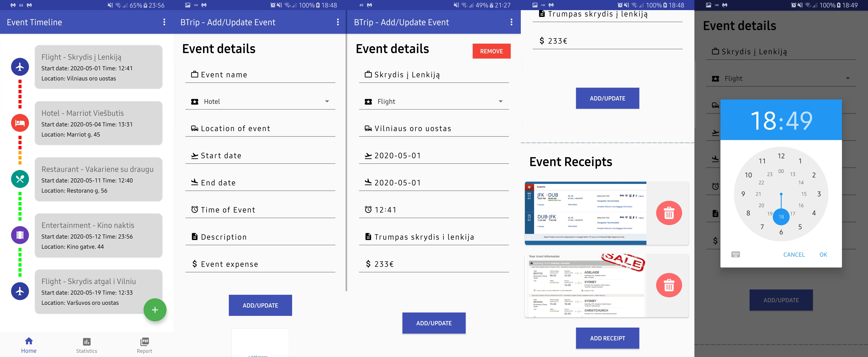Click purple film entertainment timeline icon
The width and height of the screenshot is (868, 357).
pos(20,235)
